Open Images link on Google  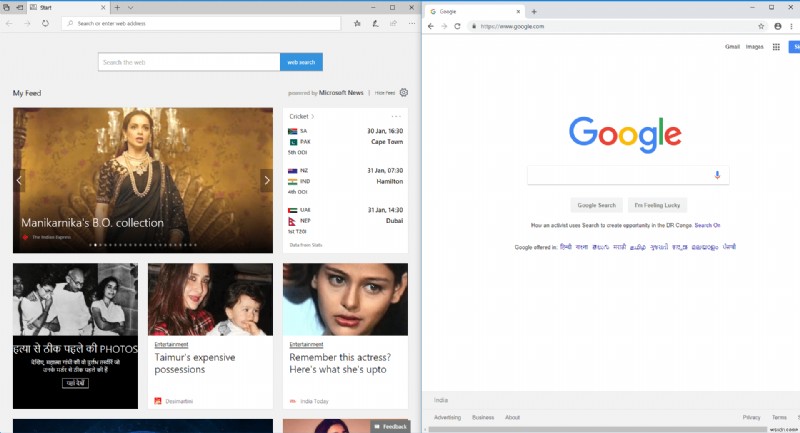[x=755, y=47]
